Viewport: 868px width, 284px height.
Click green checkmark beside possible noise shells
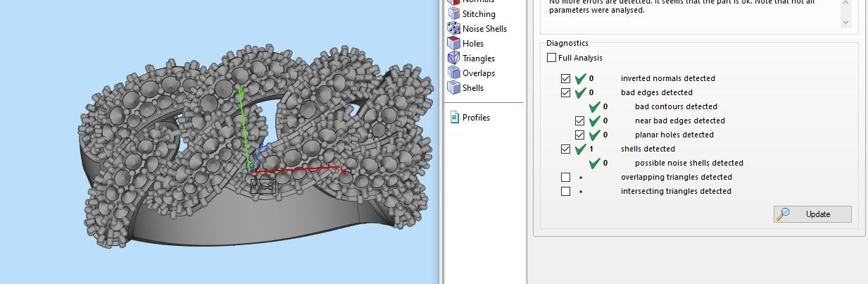[595, 163]
